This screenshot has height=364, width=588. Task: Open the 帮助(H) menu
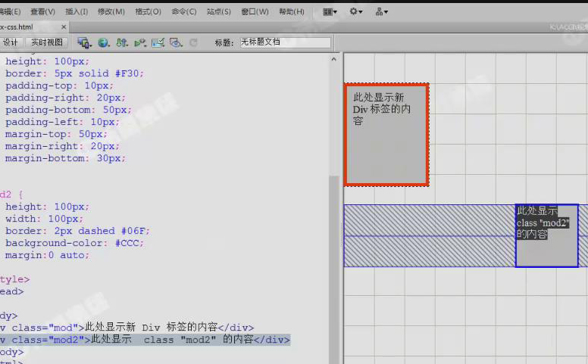coord(292,11)
